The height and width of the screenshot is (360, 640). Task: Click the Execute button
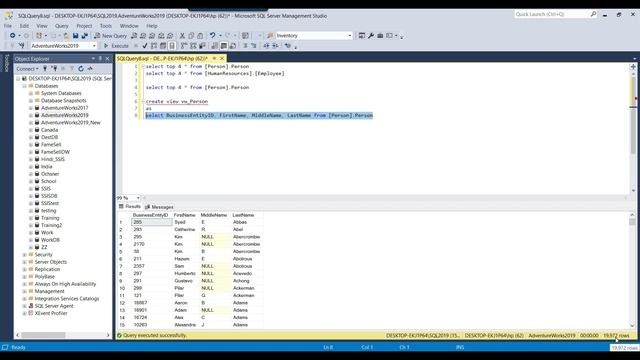pyautogui.click(x=116, y=46)
